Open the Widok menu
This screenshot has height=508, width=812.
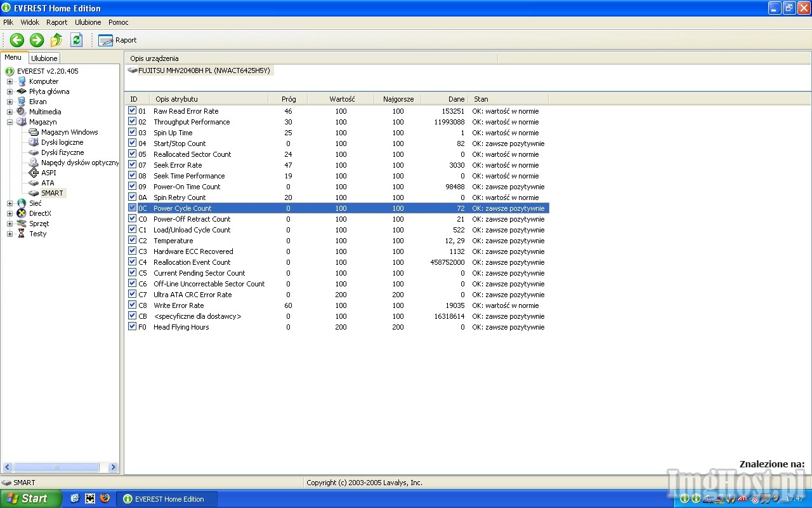point(30,22)
